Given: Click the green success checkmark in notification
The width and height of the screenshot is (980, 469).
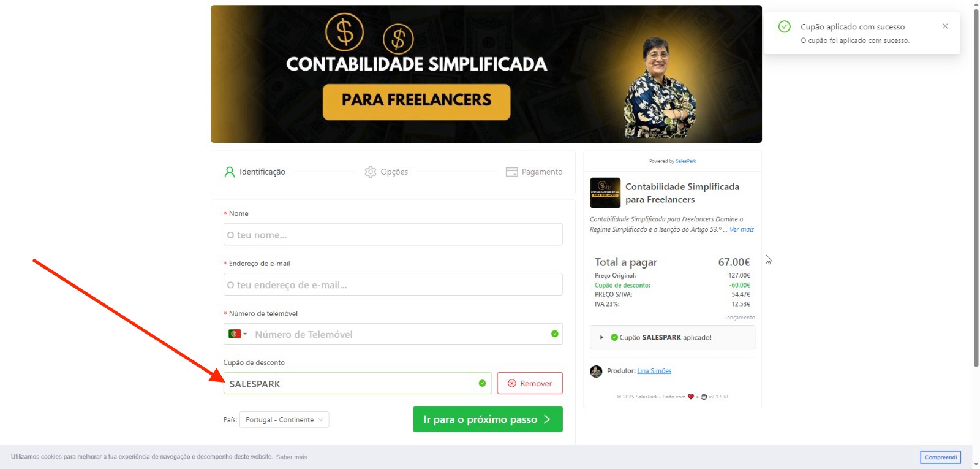Looking at the screenshot, I should click(784, 27).
